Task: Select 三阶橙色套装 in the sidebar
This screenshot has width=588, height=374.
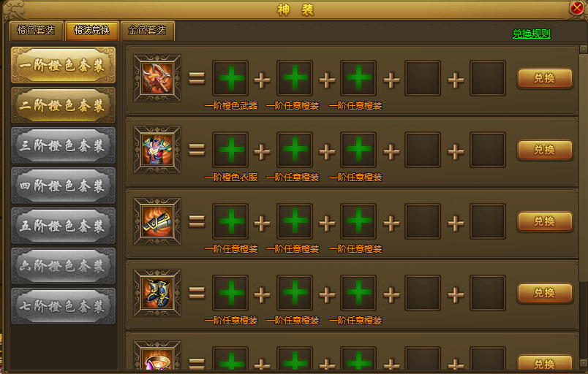Action: pyautogui.click(x=63, y=145)
